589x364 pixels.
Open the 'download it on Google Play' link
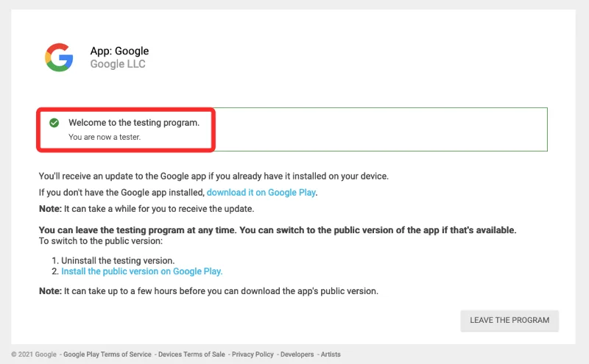coord(261,192)
